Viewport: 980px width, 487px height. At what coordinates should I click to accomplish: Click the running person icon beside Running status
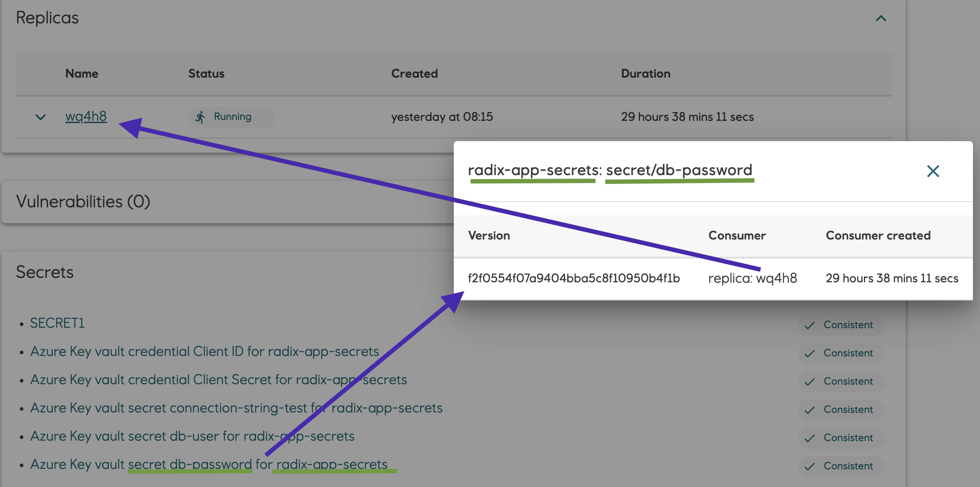pyautogui.click(x=201, y=116)
